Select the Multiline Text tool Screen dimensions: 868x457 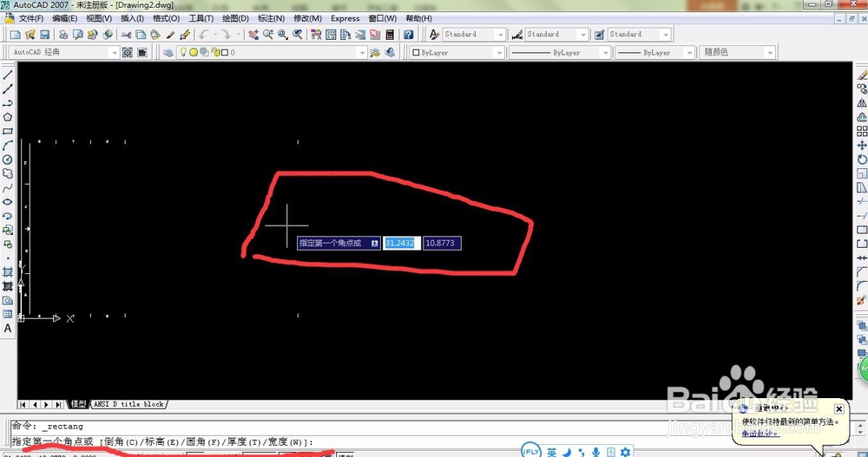click(x=8, y=328)
